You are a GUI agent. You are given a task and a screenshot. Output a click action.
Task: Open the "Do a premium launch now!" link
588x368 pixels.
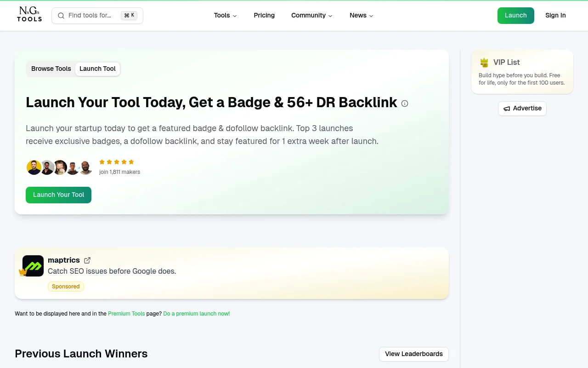tap(196, 314)
